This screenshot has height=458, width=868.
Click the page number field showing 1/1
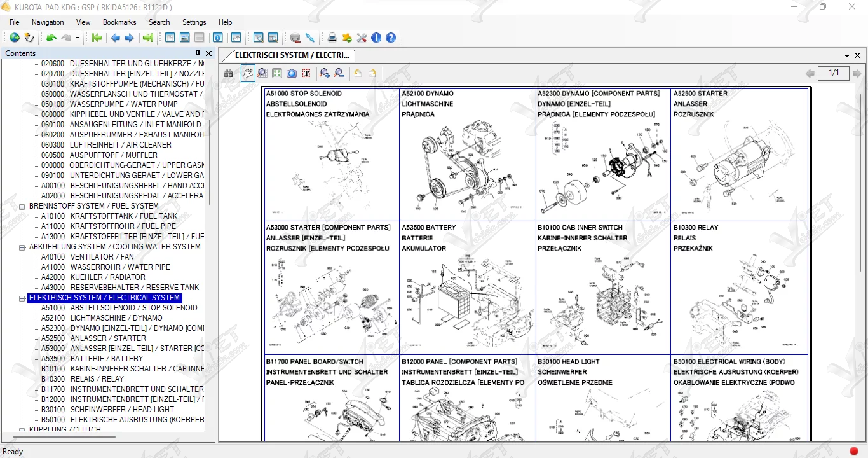(x=834, y=73)
